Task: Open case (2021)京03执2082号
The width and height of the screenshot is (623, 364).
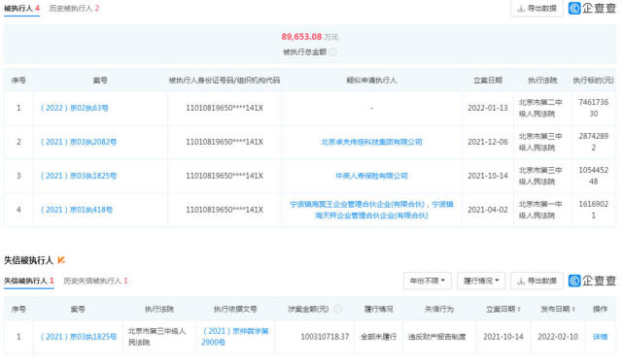Action: click(x=79, y=142)
